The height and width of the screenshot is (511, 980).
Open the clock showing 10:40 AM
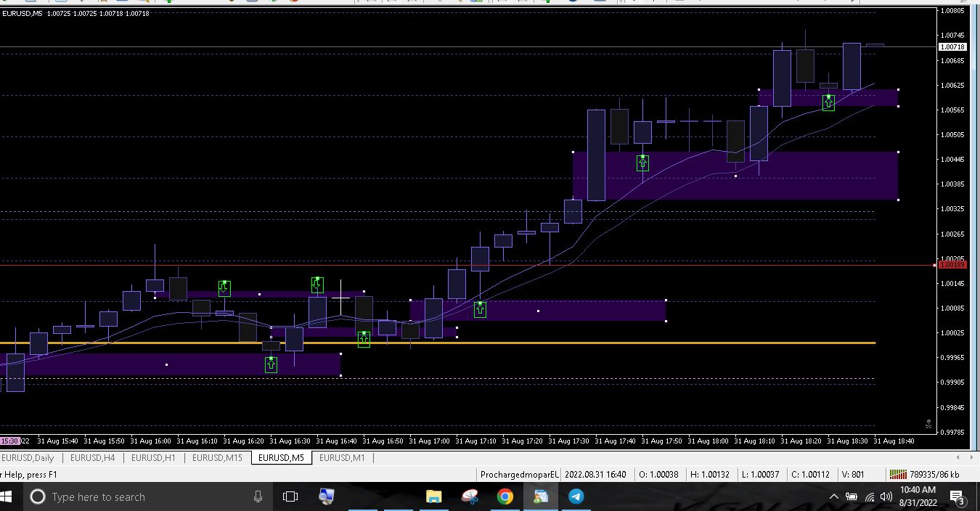coord(918,496)
